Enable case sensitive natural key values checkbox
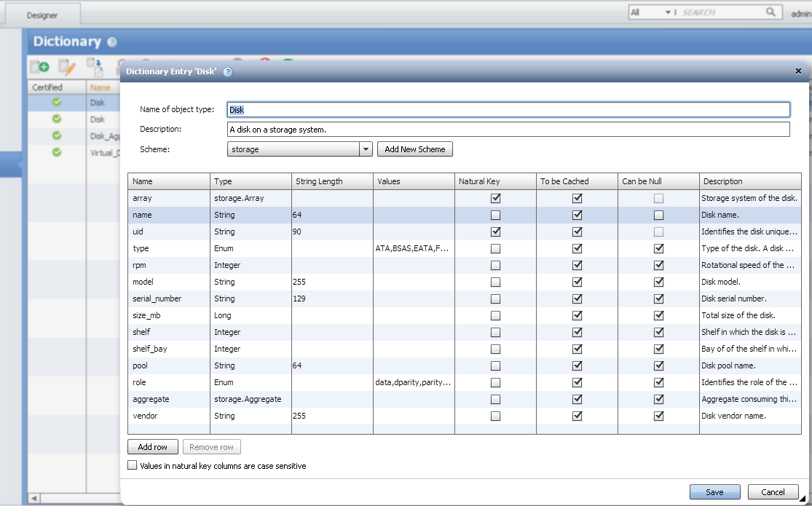The height and width of the screenshot is (506, 812). [132, 465]
